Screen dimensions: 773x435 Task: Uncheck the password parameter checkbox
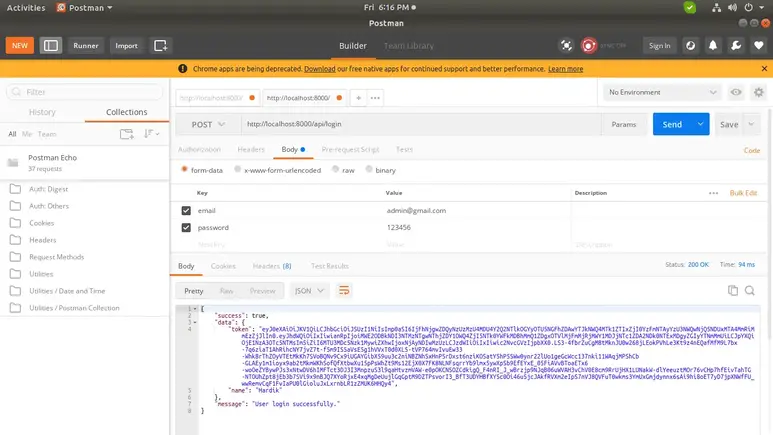click(186, 228)
